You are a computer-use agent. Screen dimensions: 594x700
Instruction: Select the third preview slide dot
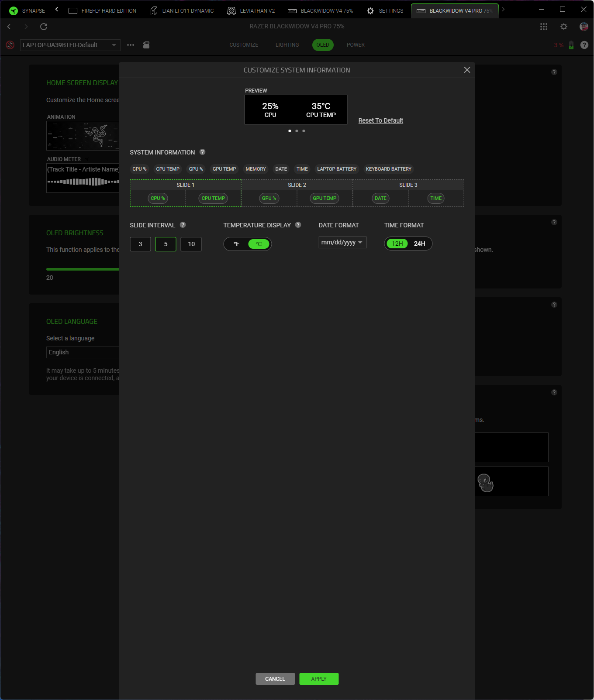[304, 131]
